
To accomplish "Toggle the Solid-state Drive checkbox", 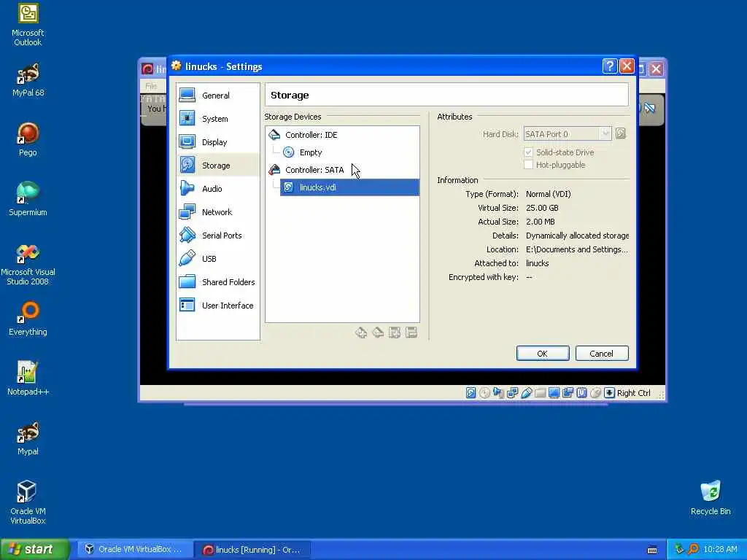I will click(x=528, y=152).
